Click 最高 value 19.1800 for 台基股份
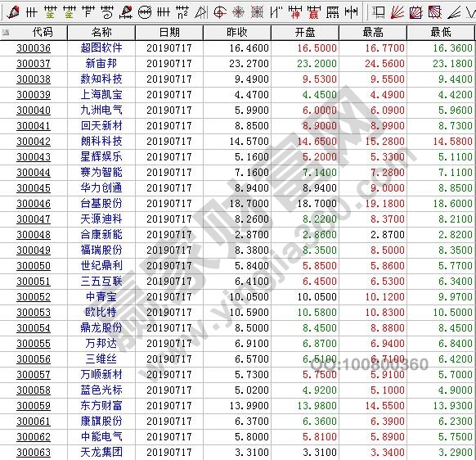476x460 pixels. click(384, 204)
